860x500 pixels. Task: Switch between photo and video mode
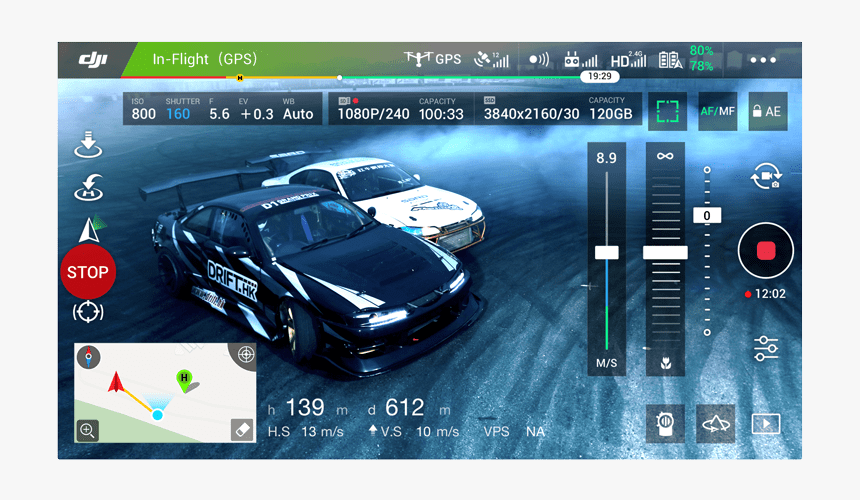[766, 177]
